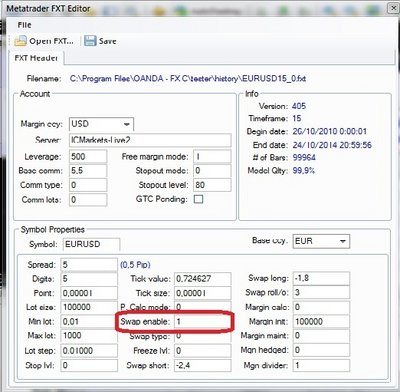Viewport: 400px width, 392px height.
Task: Click the Swap enable value field
Action: click(x=202, y=322)
